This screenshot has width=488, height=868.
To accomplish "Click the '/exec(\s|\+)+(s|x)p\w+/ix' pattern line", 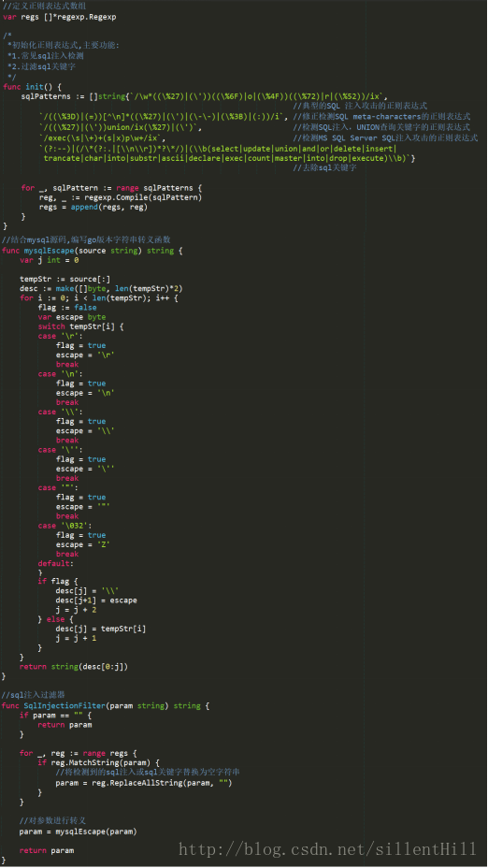I will tap(102, 137).
